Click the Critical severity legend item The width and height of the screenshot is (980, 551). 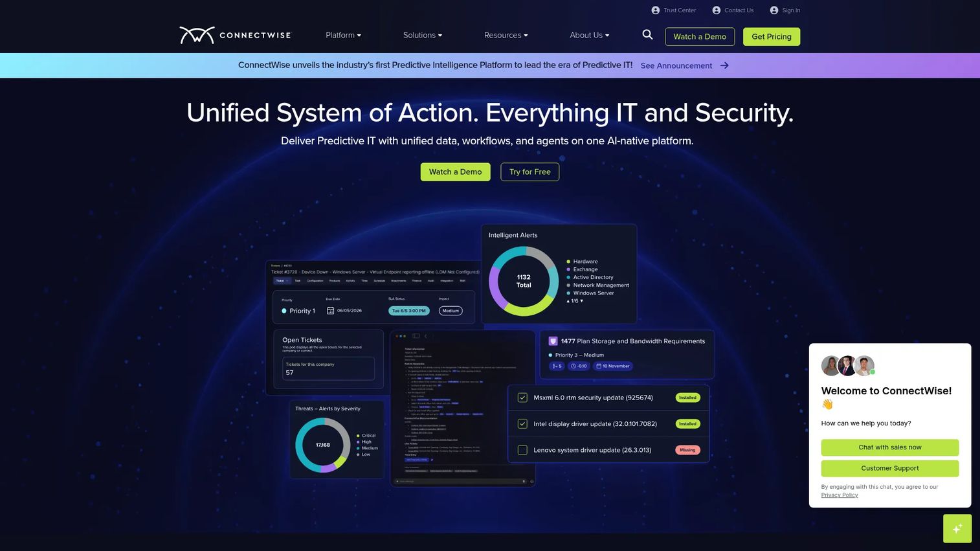pos(366,436)
